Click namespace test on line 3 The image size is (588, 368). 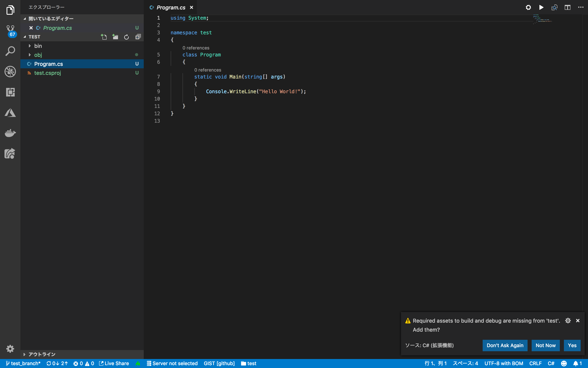click(191, 33)
